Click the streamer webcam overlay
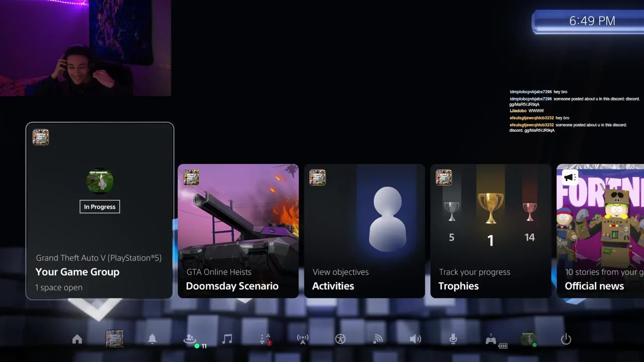Screen dimensions: 644x362 pos(86,48)
